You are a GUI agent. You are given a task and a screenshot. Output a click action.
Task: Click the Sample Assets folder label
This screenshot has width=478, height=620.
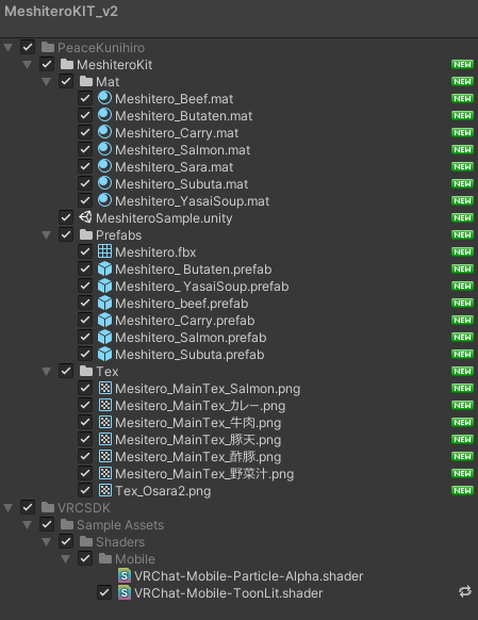pos(120,525)
